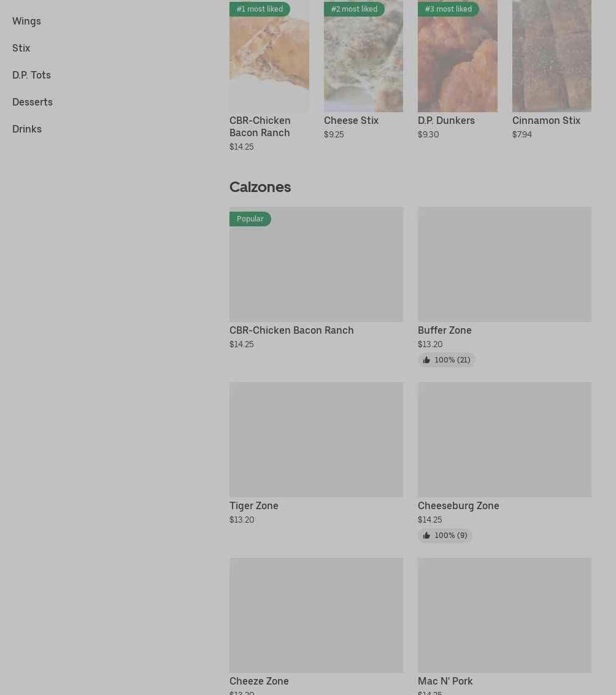Open the Drinks category
616x695 pixels.
(x=27, y=129)
